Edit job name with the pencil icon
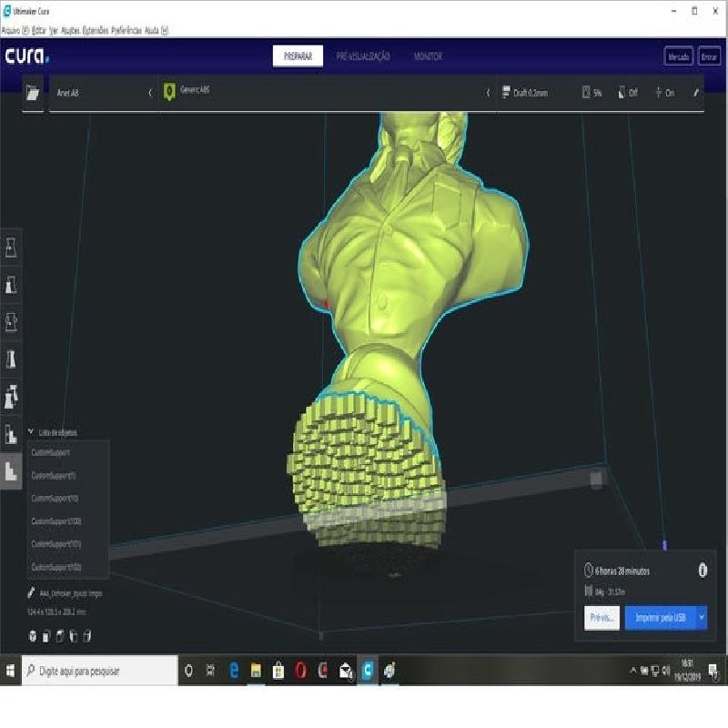Screen dimensions: 728x728 33,592
